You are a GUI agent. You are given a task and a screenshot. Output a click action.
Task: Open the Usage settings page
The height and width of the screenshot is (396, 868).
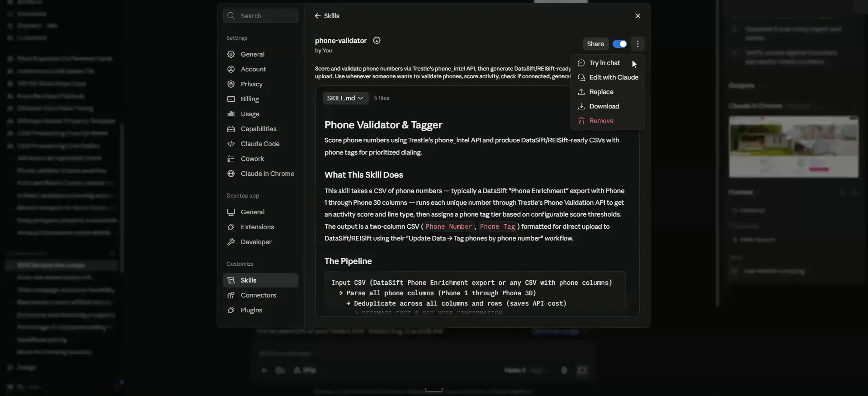[x=260, y=114]
